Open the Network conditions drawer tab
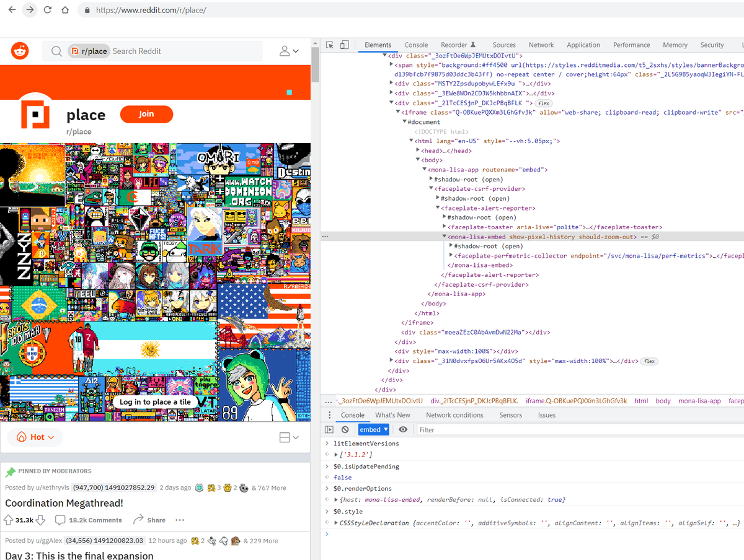Image resolution: width=744 pixels, height=560 pixels. [x=454, y=415]
